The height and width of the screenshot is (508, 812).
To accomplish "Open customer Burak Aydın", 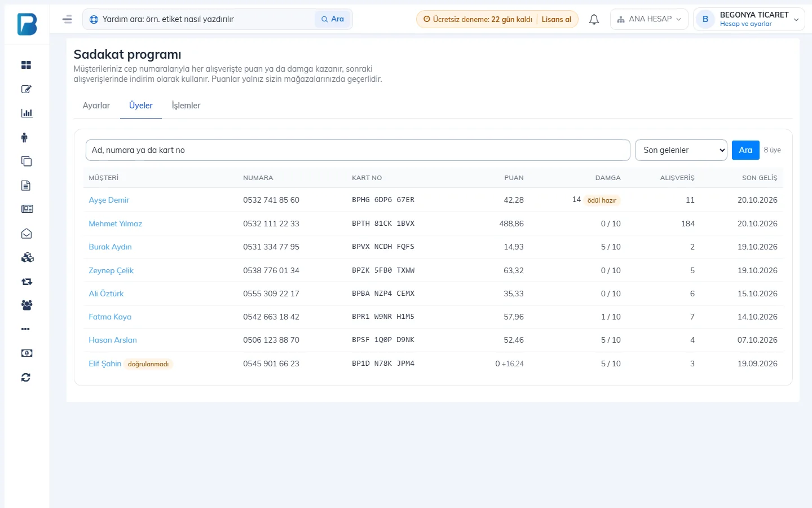I will 110,247.
